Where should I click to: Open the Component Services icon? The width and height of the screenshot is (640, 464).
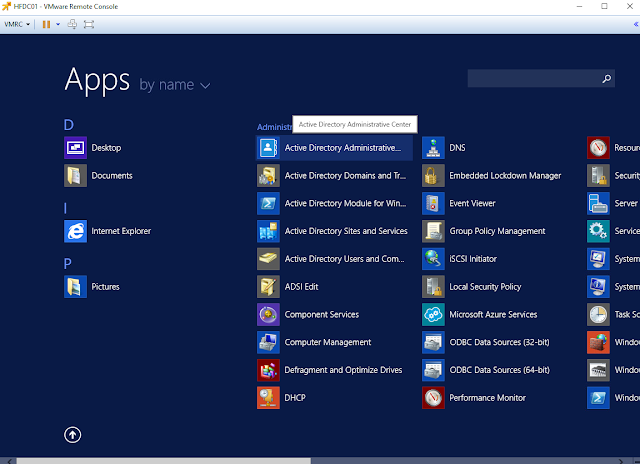pyautogui.click(x=268, y=314)
